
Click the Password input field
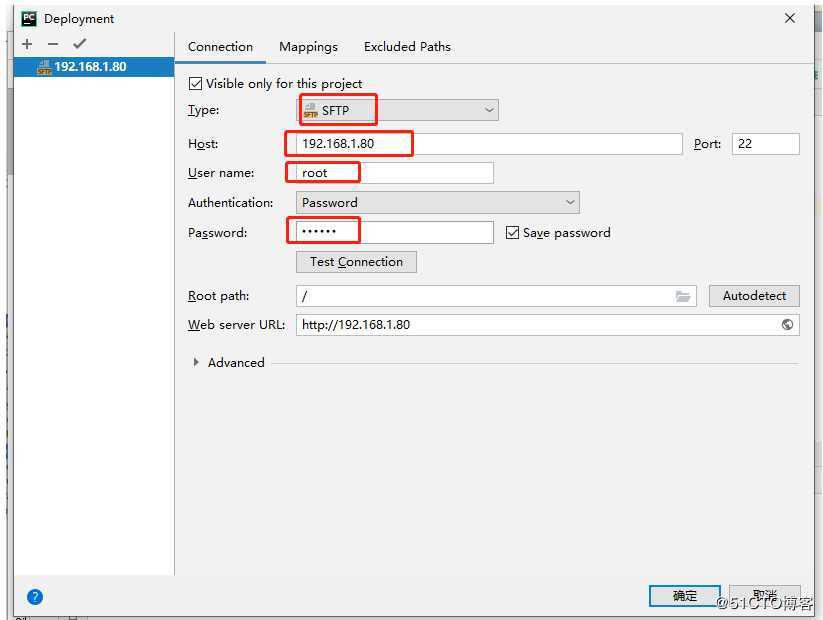(395, 233)
